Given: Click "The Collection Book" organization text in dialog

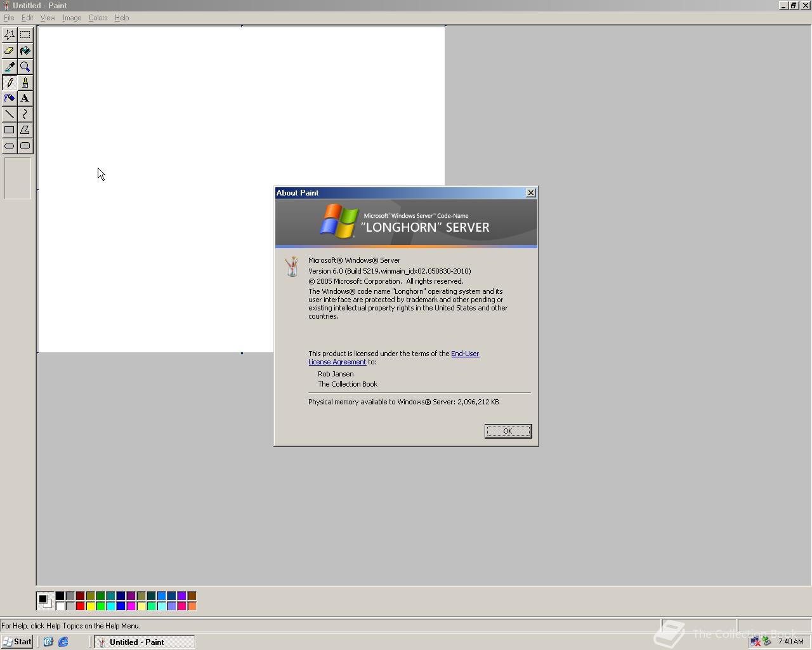Looking at the screenshot, I should (x=348, y=384).
